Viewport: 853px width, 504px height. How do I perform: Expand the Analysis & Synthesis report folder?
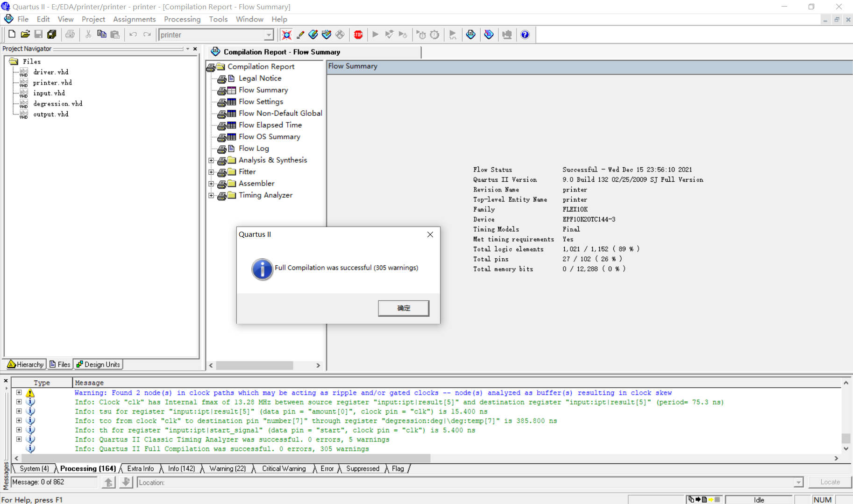[211, 160]
